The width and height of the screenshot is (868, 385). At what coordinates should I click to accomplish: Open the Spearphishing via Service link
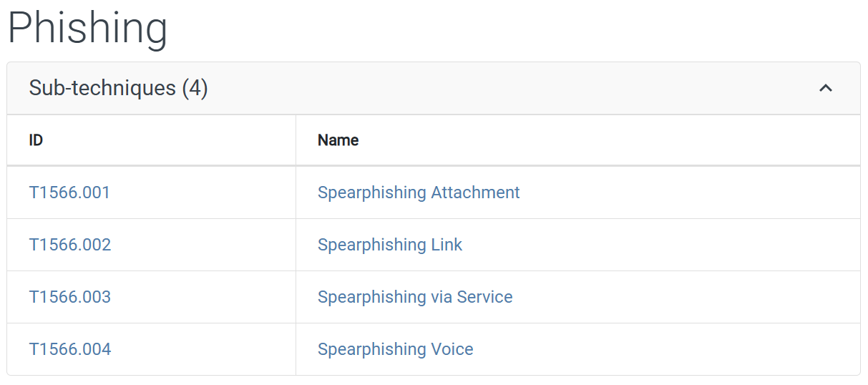(x=415, y=297)
